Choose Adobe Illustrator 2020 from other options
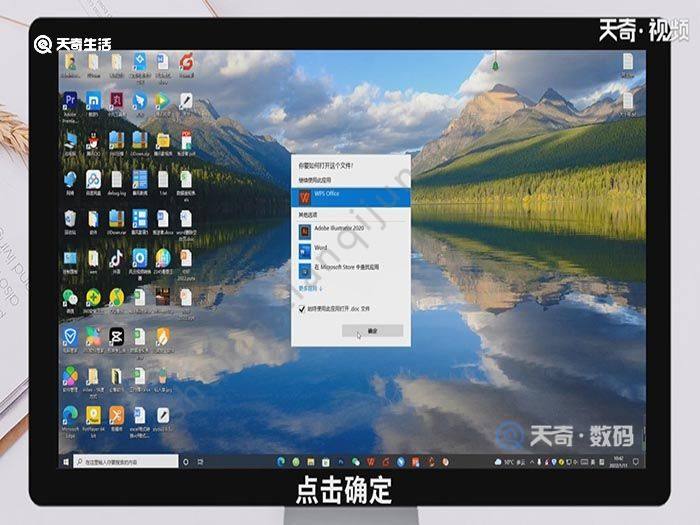The width and height of the screenshot is (700, 525). click(x=350, y=232)
